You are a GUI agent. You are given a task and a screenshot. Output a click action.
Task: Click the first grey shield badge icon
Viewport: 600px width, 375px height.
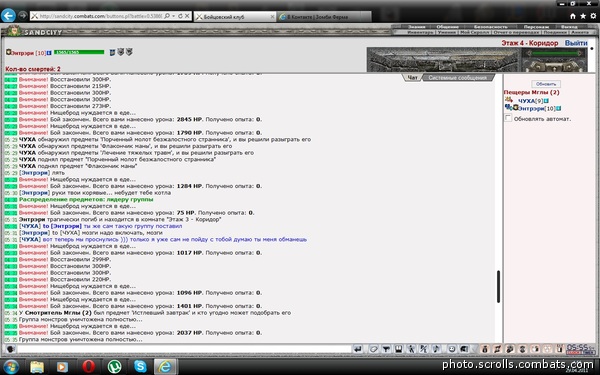coord(121,52)
